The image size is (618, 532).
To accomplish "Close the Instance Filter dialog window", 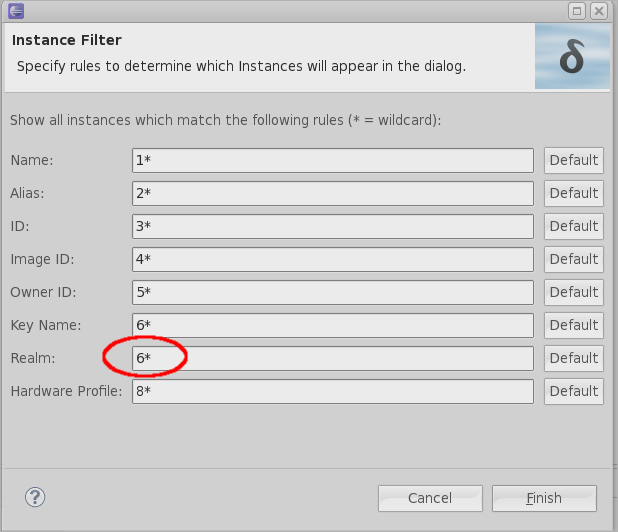I will (599, 11).
